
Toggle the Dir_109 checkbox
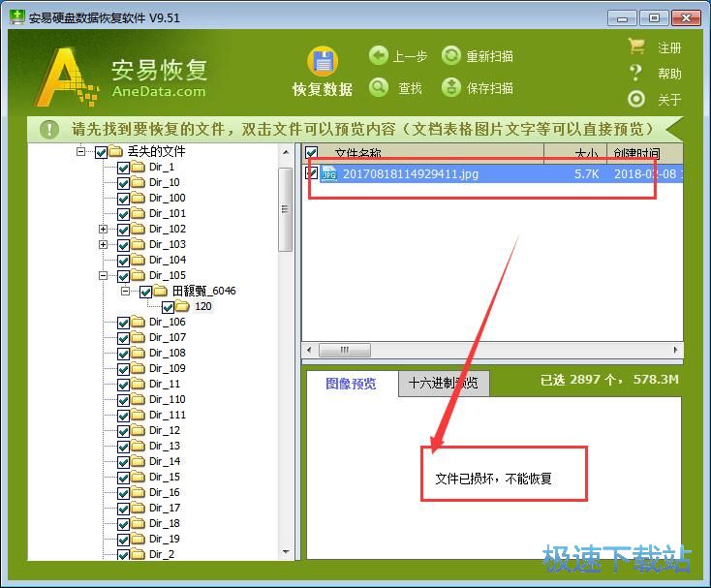pyautogui.click(x=123, y=369)
